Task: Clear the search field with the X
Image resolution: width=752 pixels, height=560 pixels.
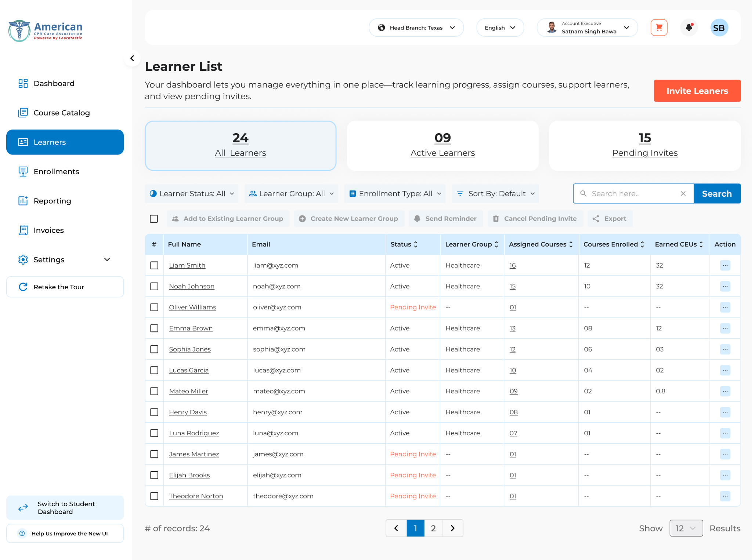Action: click(683, 193)
